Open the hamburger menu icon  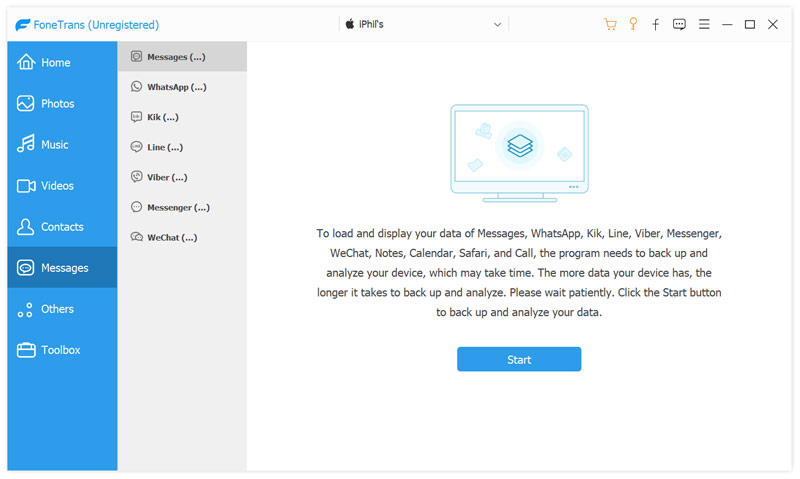click(x=704, y=24)
